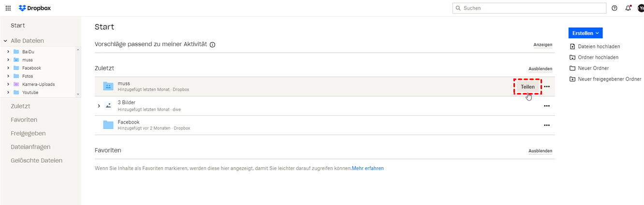Open the Erstellen dropdown button
This screenshot has height=205, width=644.
click(x=585, y=33)
